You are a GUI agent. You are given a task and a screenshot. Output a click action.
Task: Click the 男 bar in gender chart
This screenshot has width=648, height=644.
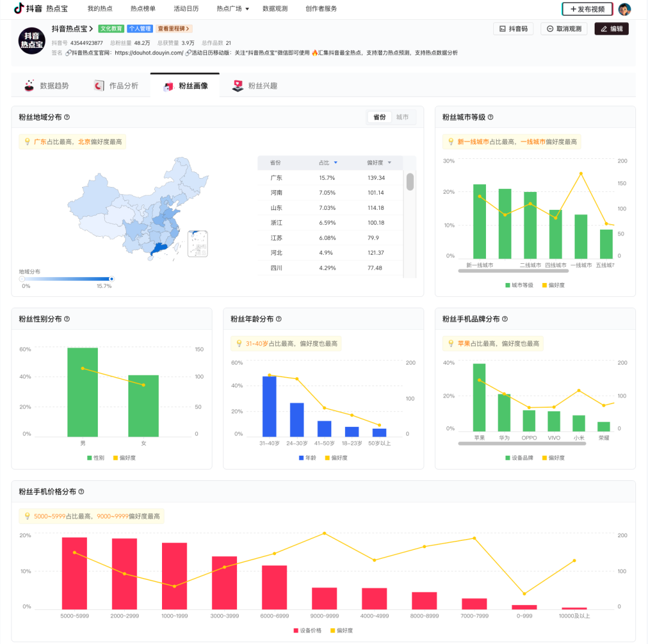[x=83, y=392]
